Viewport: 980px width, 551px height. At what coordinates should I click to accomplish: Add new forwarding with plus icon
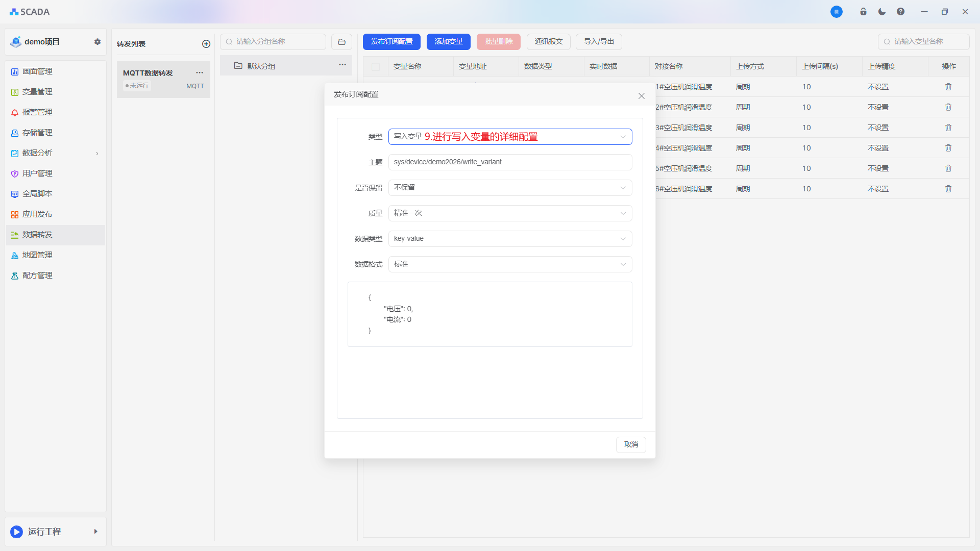pyautogui.click(x=206, y=44)
